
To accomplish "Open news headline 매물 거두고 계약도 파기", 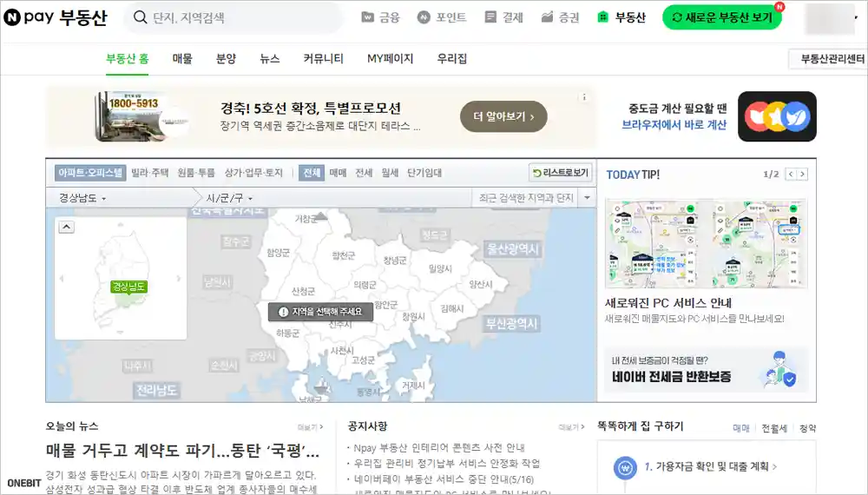I will point(182,451).
